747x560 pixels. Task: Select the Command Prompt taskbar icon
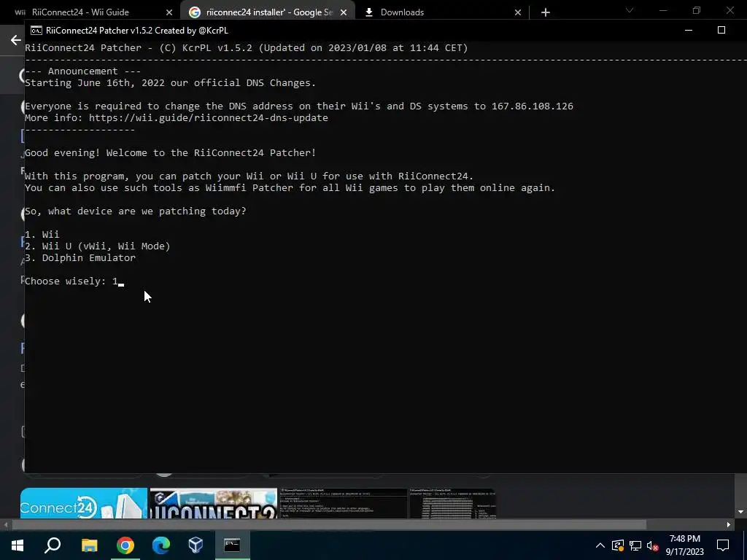coord(232,545)
